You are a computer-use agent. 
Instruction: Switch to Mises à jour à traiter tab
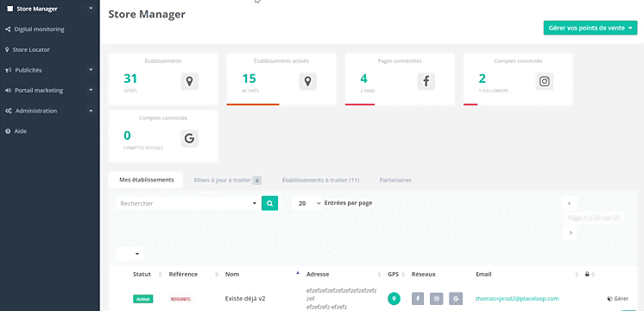228,181
